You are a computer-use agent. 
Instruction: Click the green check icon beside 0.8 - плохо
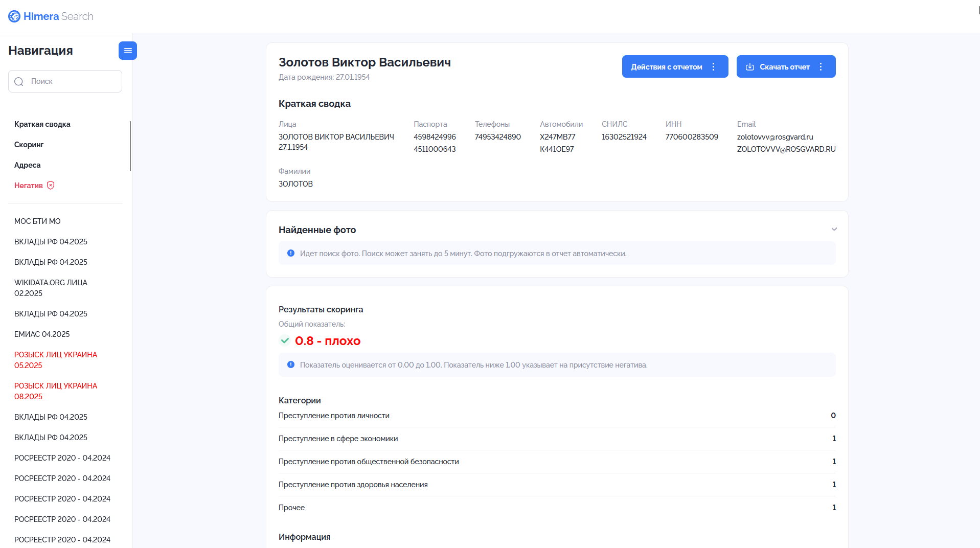point(285,340)
